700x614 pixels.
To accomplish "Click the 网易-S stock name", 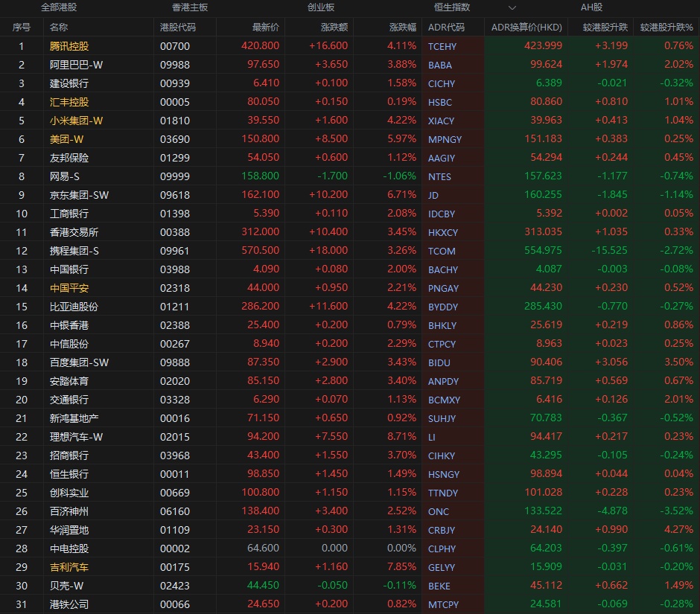I will [x=65, y=176].
